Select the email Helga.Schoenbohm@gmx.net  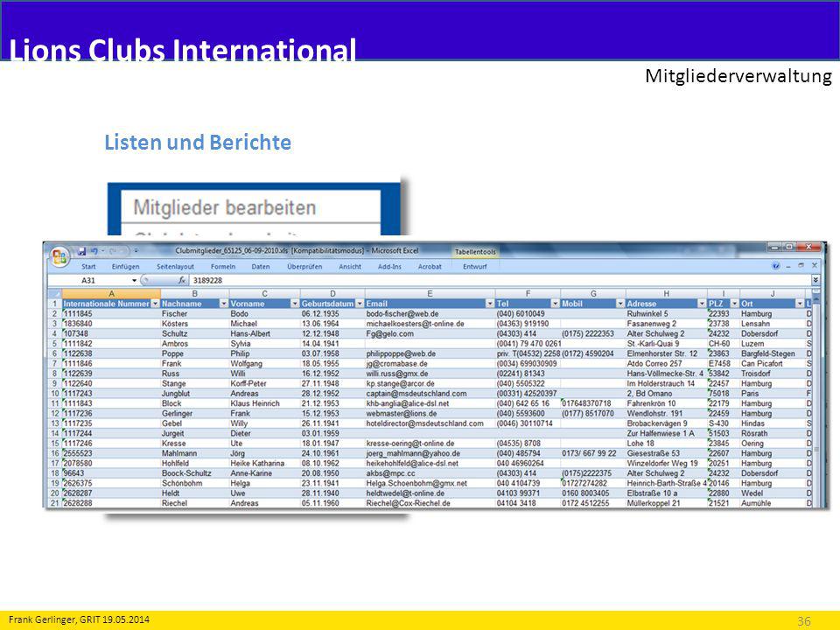point(416,483)
